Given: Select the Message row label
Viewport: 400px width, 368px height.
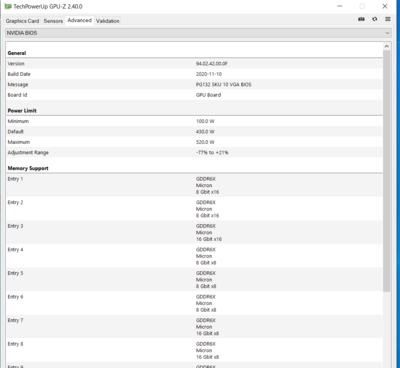Looking at the screenshot, I should 18,85.
